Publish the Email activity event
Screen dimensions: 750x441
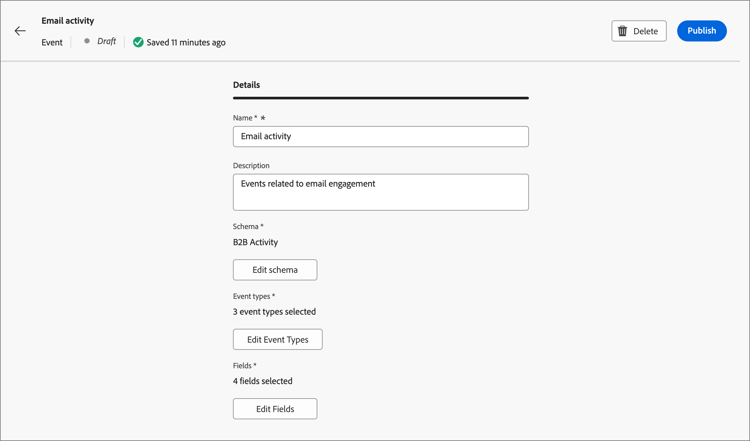701,31
